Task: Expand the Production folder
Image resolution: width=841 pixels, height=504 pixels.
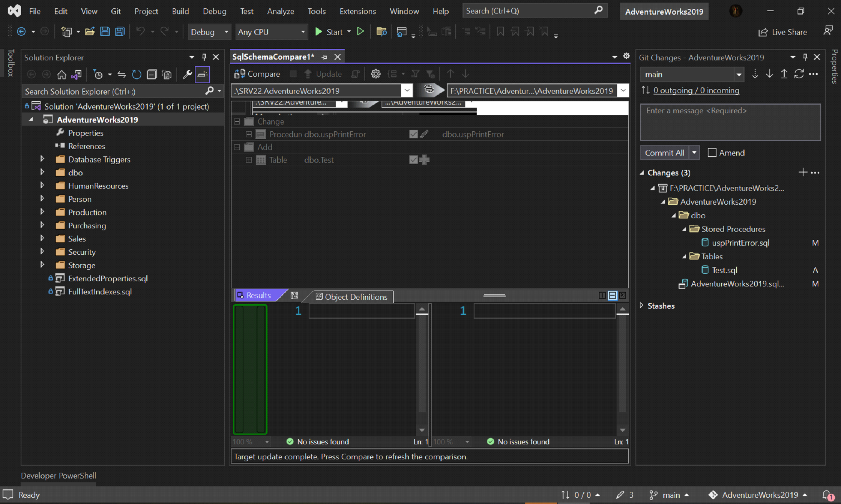Action: pyautogui.click(x=42, y=212)
